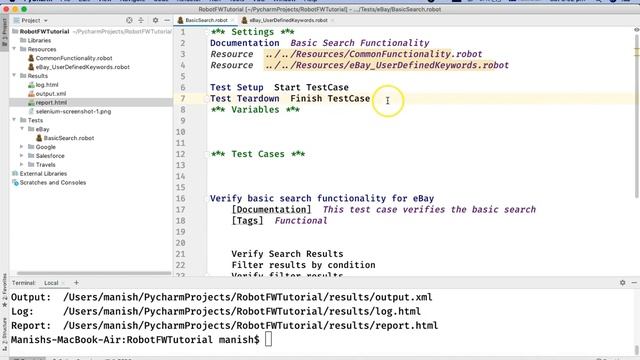
Task: Click the Project panel horizontal scrollbar
Action: pyautogui.click(x=94, y=273)
